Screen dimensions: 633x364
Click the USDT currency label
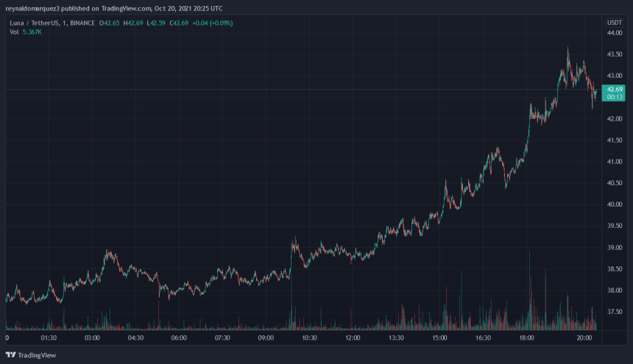613,23
